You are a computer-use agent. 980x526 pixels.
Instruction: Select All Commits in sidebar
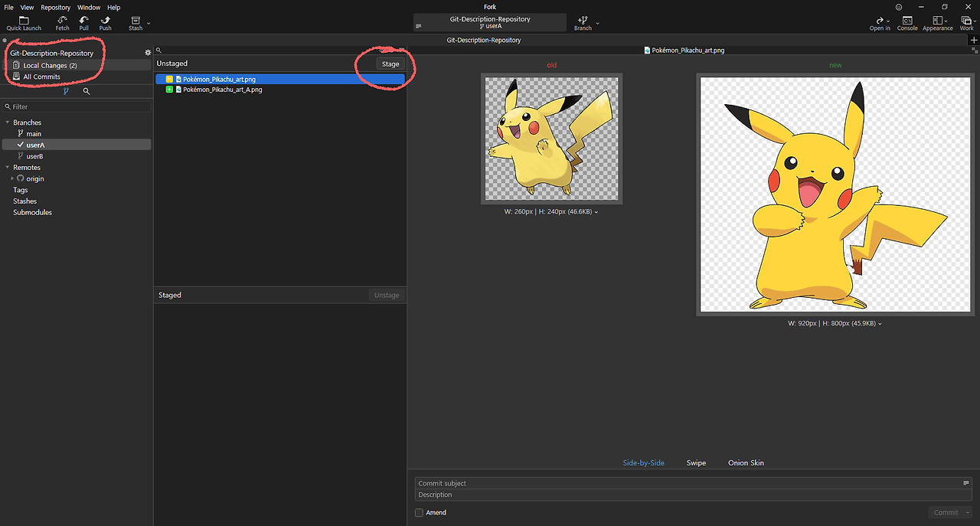[x=41, y=77]
